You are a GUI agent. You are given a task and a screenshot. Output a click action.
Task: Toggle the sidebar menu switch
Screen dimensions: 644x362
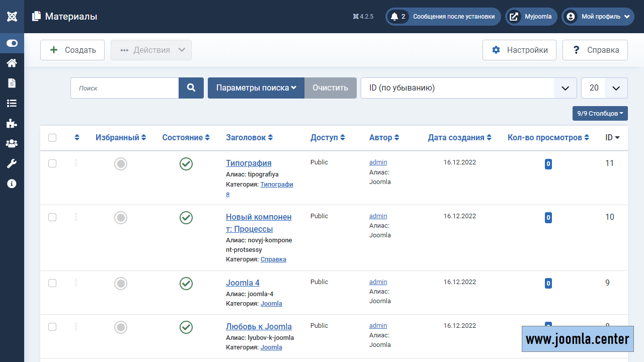pyautogui.click(x=12, y=43)
